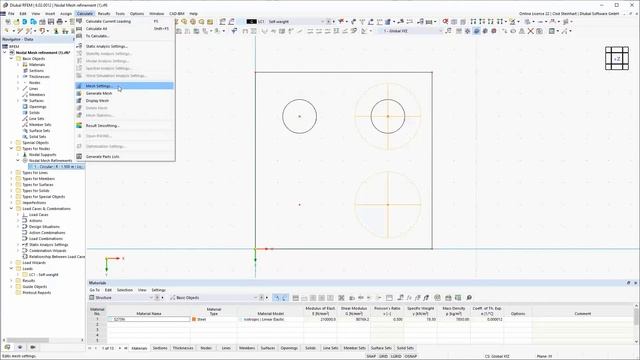Switch to the Thicknesses table tab
The height and width of the screenshot is (360, 640).
click(x=183, y=348)
